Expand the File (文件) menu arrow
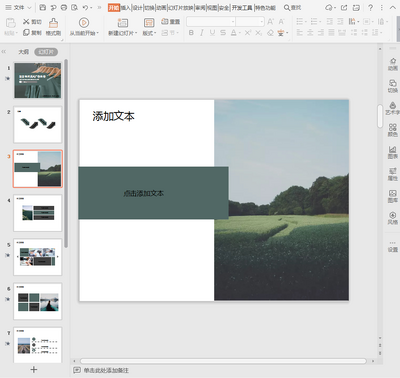 coord(29,7)
